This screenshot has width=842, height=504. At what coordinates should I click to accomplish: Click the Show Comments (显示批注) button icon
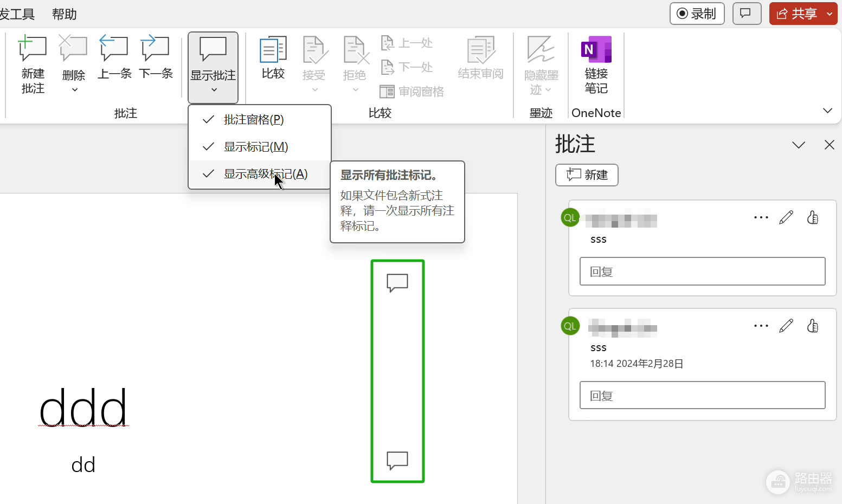213,49
